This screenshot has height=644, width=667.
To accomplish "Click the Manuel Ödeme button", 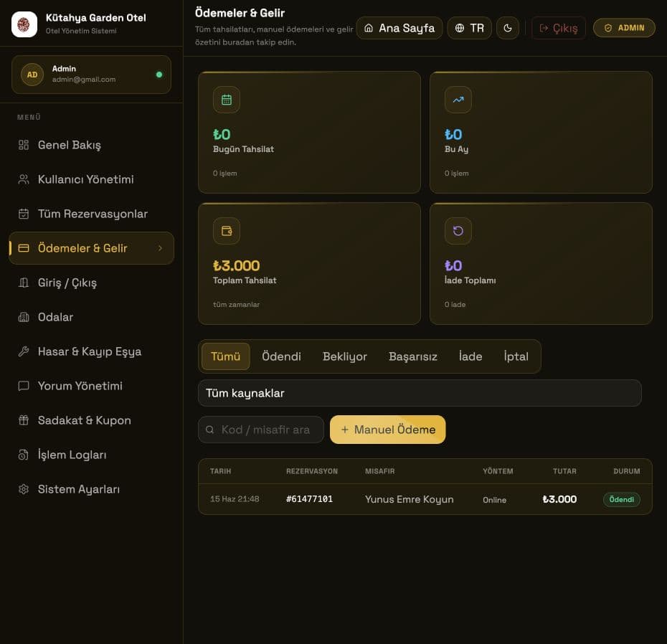I will (x=387, y=430).
